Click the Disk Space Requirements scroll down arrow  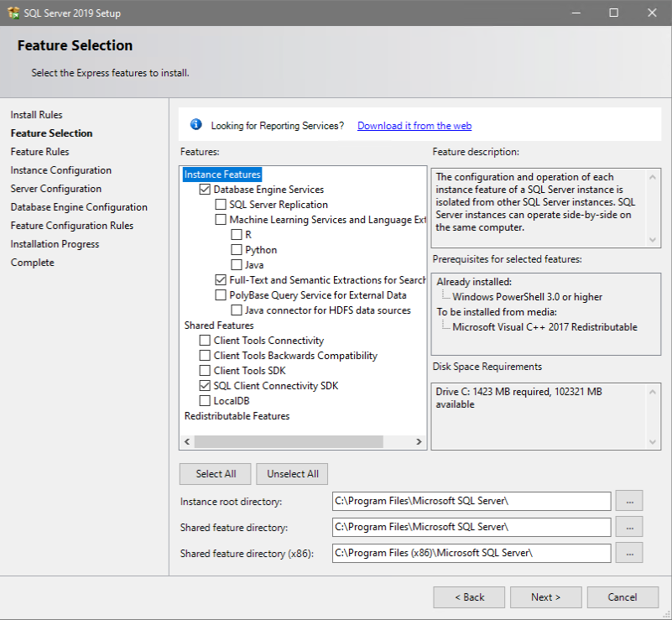click(653, 442)
